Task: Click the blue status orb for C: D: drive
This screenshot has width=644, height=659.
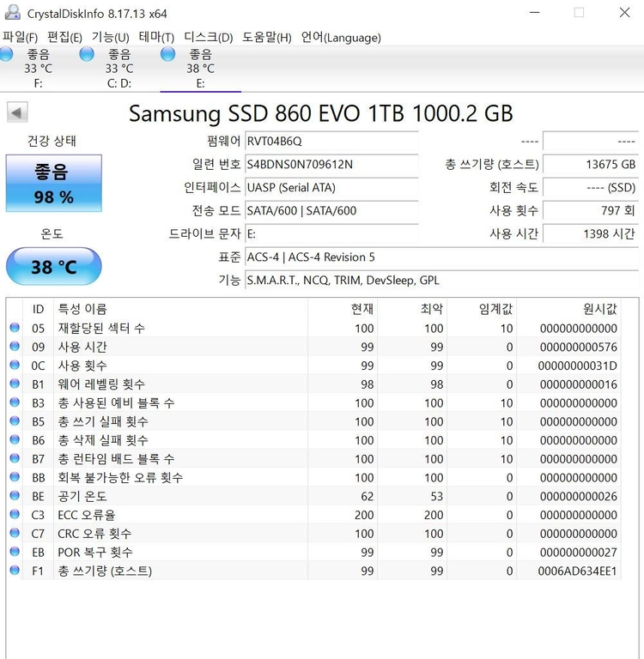Action: pyautogui.click(x=87, y=54)
